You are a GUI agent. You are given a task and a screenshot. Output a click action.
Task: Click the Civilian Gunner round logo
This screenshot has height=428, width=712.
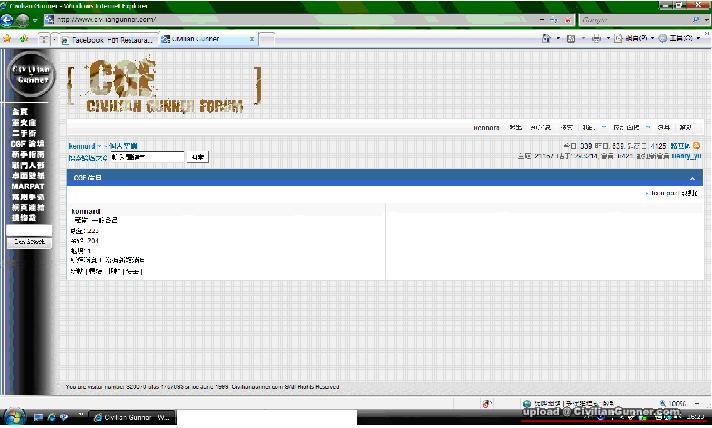[x=31, y=77]
